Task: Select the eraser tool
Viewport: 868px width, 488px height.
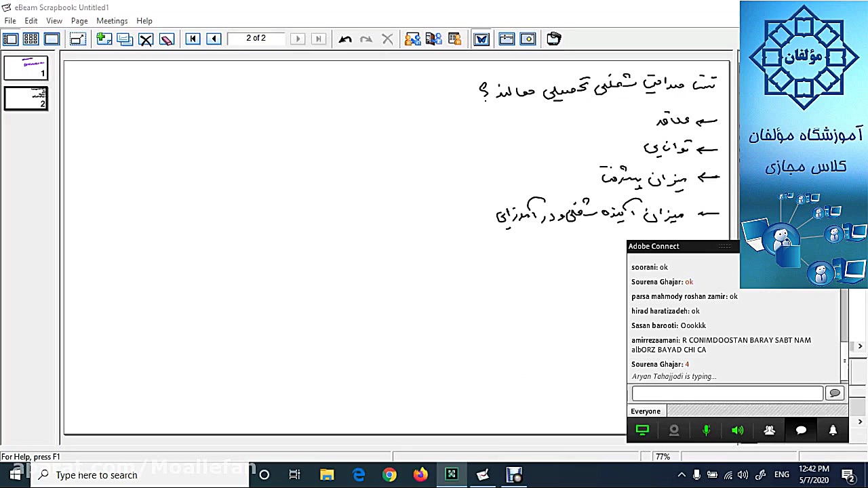Action: click(x=167, y=39)
